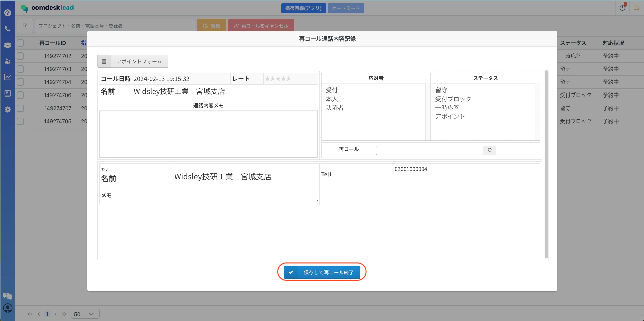Click the メモ text area
Screen dimensions: 644x321
click(246, 195)
